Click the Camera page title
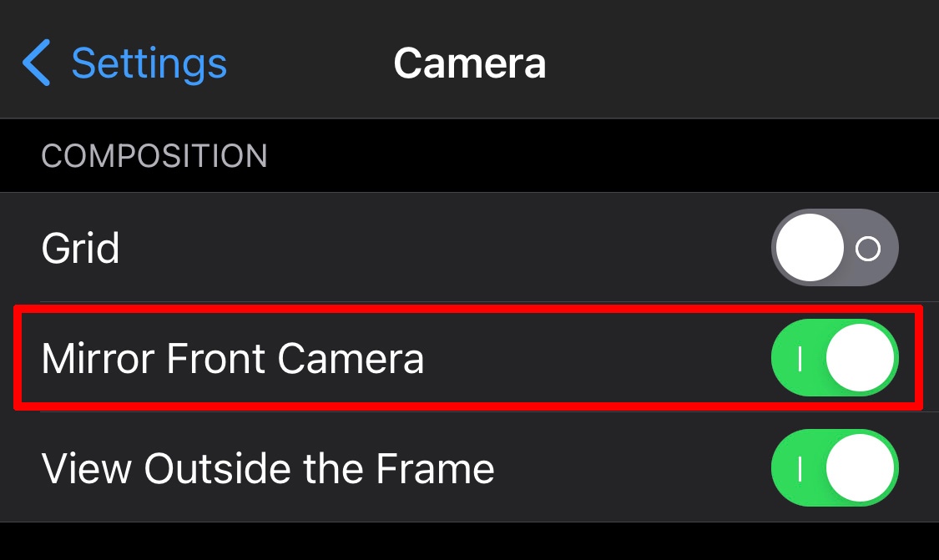The image size is (939, 560). [x=469, y=63]
